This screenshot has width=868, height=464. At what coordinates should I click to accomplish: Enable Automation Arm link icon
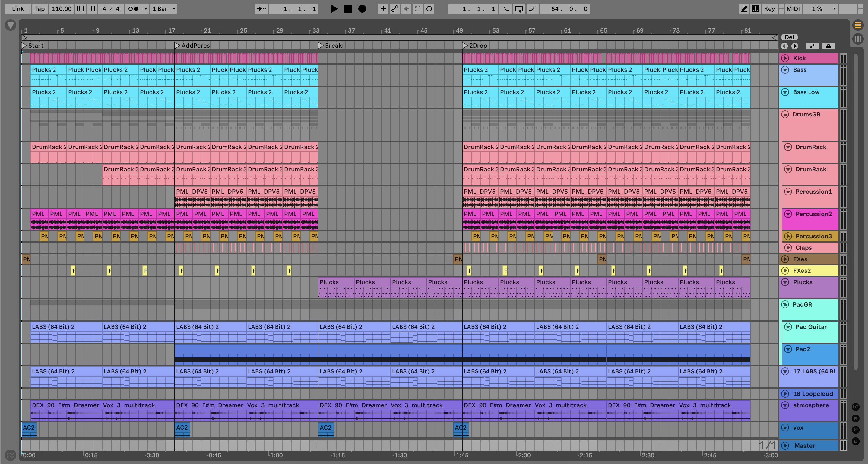point(394,9)
